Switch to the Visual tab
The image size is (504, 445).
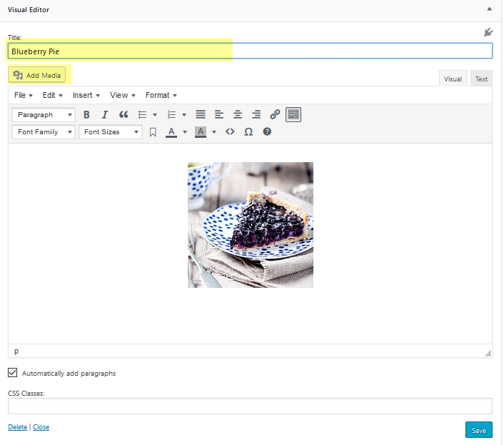coord(453,79)
